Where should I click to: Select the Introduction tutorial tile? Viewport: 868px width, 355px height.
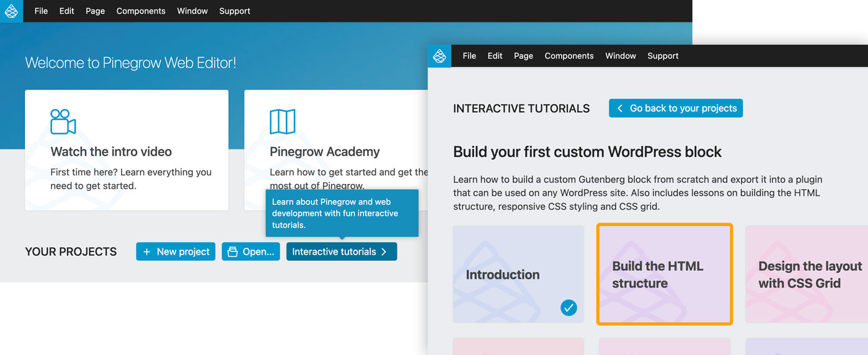click(518, 274)
